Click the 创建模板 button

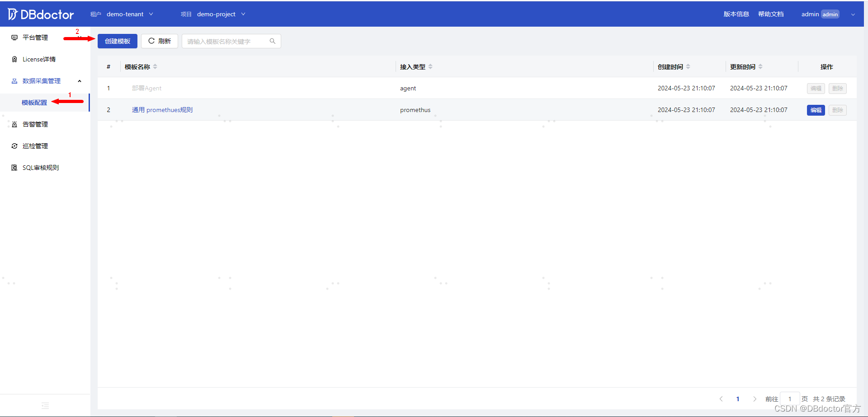click(118, 41)
